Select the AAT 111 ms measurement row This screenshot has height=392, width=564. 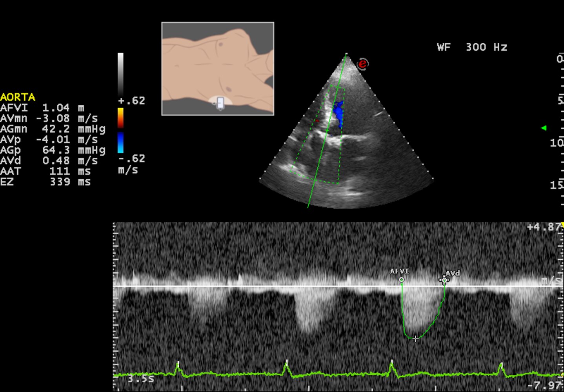pos(45,171)
